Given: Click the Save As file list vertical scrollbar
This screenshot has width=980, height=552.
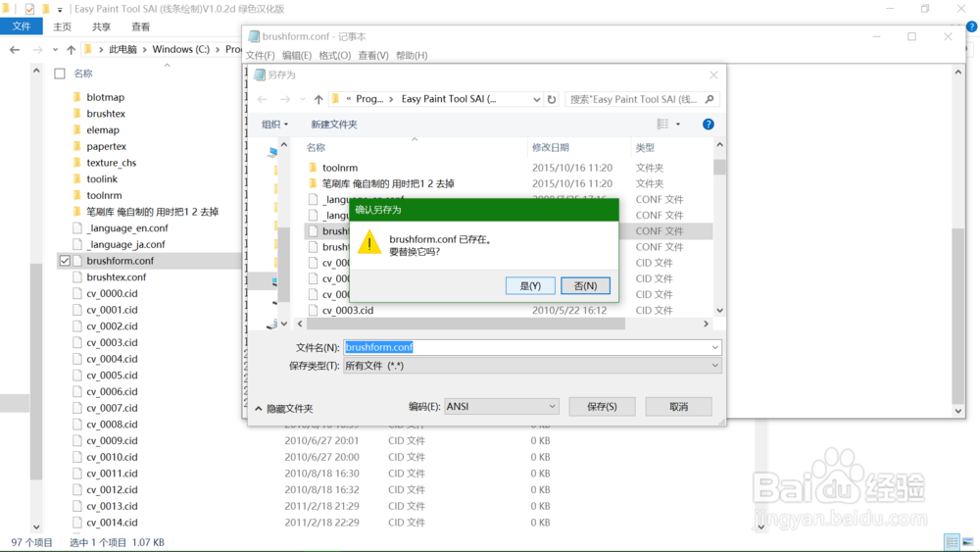Looking at the screenshot, I should 719,168.
